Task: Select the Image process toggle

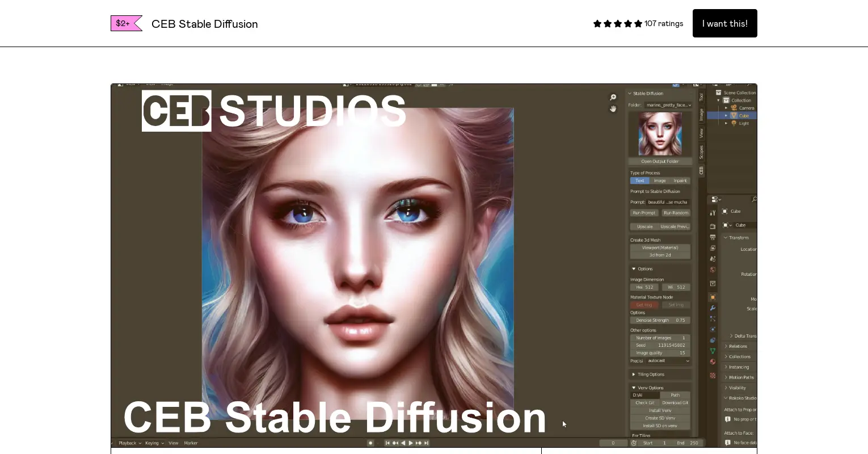Action: click(660, 180)
